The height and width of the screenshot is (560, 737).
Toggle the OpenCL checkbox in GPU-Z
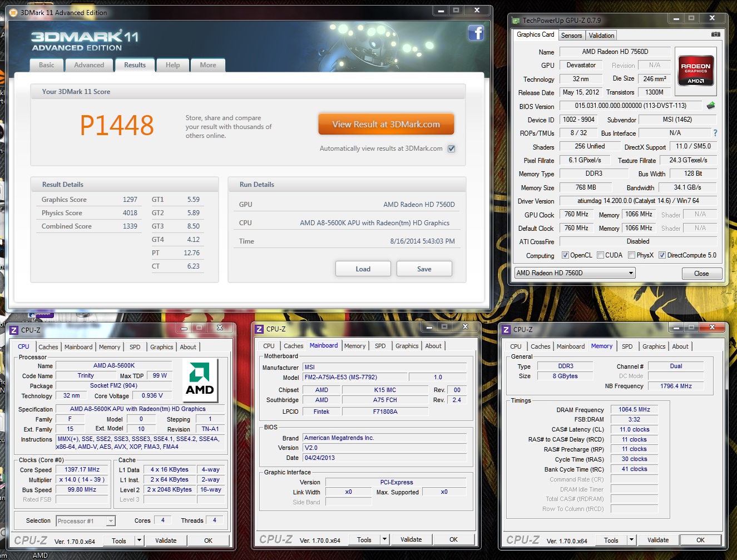click(x=565, y=255)
